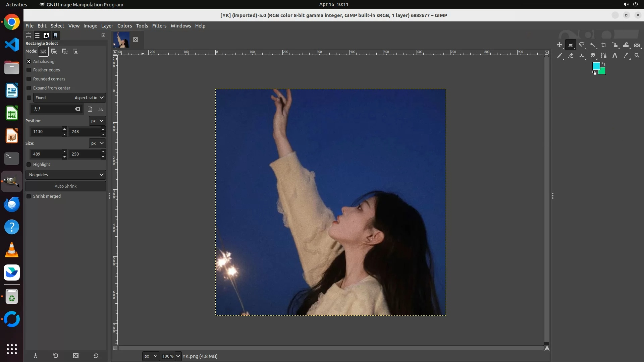Select the Crop tool
The image size is (644, 362).
[604, 45]
